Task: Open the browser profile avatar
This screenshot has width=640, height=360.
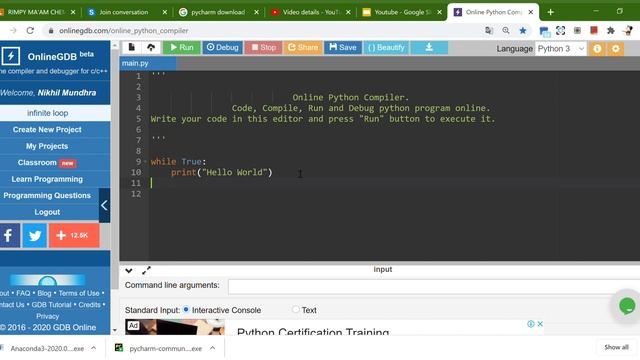Action: point(629,31)
